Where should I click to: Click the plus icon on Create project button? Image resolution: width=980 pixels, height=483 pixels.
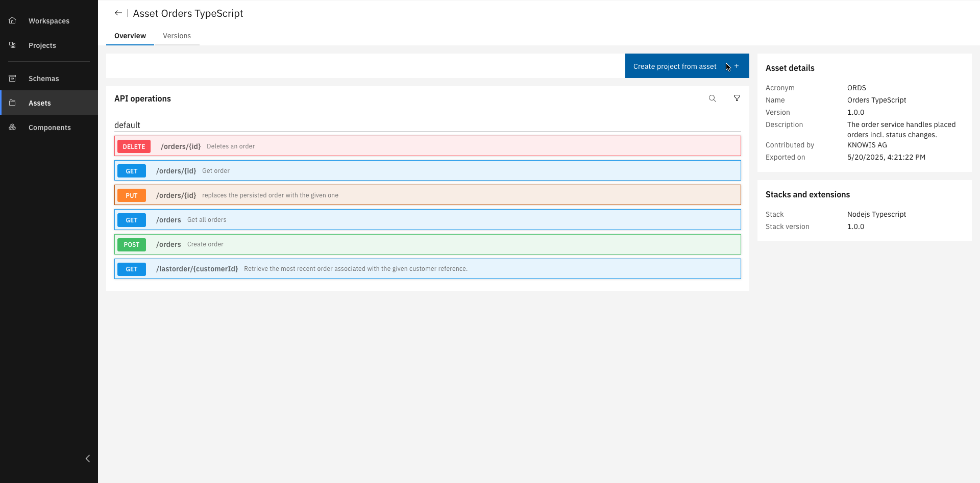coord(736,66)
